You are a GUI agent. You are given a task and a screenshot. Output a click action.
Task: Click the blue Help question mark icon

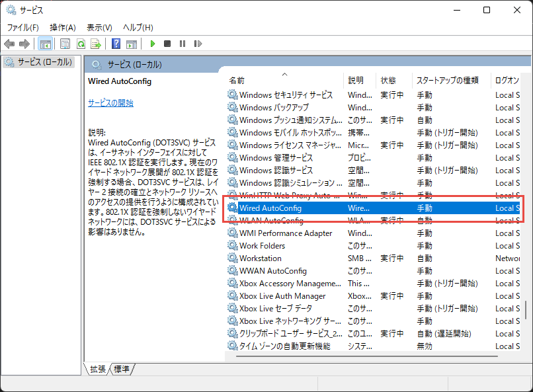point(116,44)
